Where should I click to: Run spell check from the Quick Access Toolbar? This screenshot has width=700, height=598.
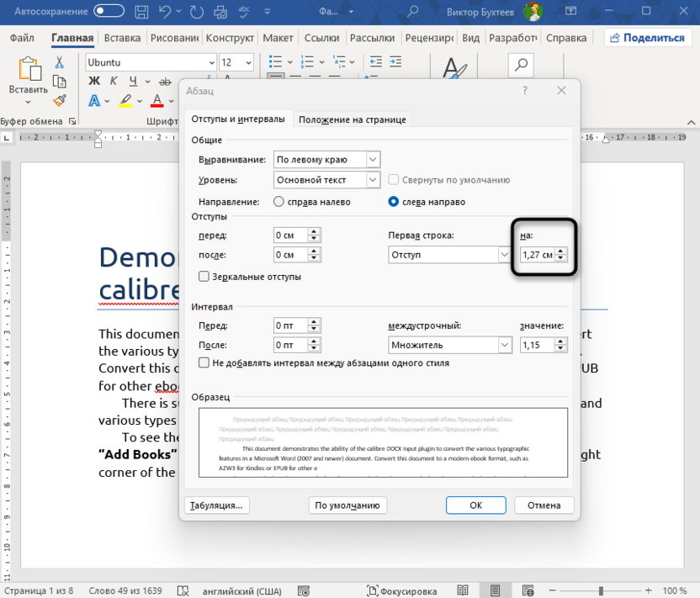(245, 12)
